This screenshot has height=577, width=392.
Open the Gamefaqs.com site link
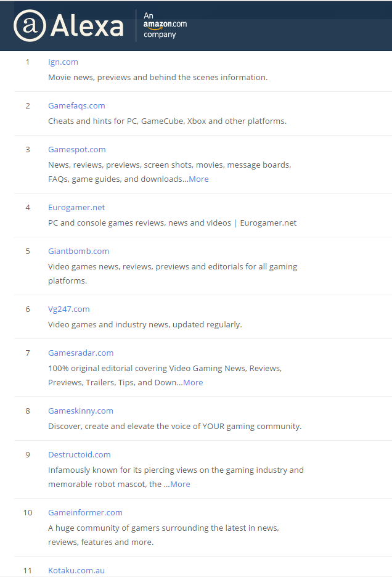pos(76,105)
